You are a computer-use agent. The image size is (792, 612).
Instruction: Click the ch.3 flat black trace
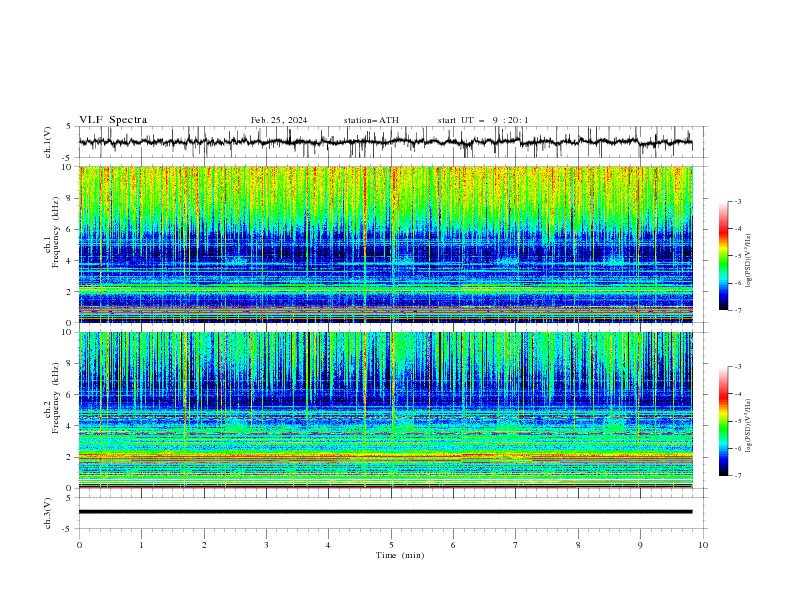click(385, 512)
